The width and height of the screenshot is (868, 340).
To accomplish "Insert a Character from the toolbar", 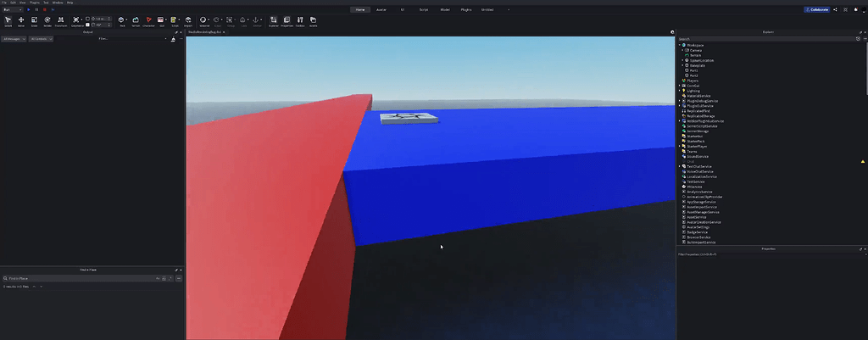I will (149, 21).
